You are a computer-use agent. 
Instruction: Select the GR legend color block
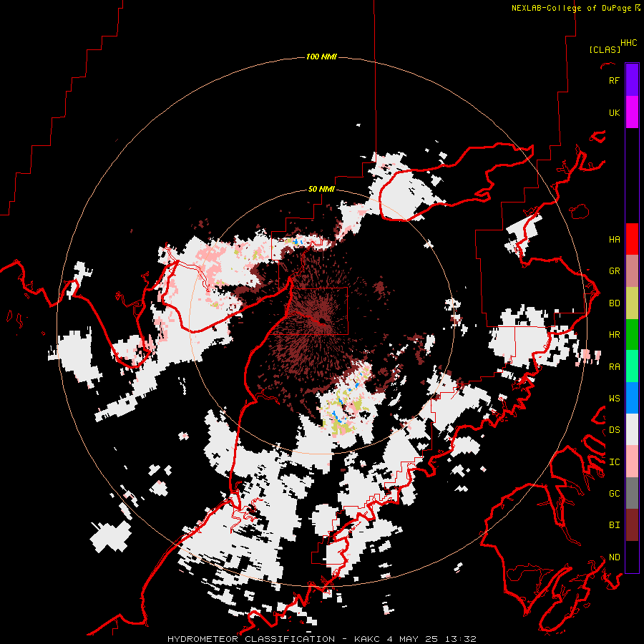632,271
